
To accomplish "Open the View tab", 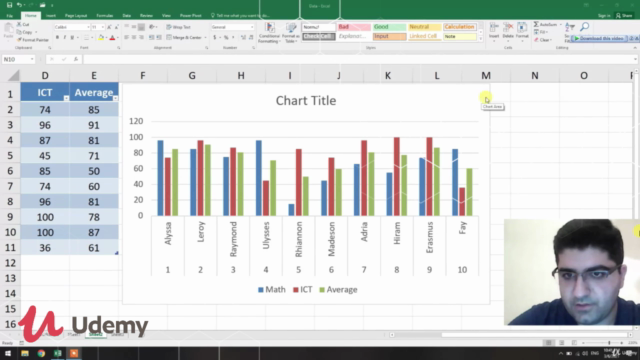I will click(166, 16).
